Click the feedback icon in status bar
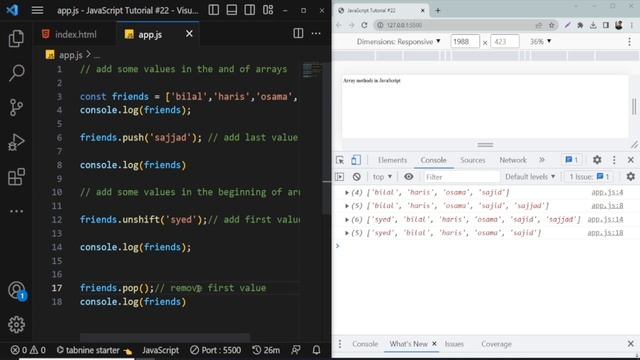 pyautogui.click(x=296, y=350)
